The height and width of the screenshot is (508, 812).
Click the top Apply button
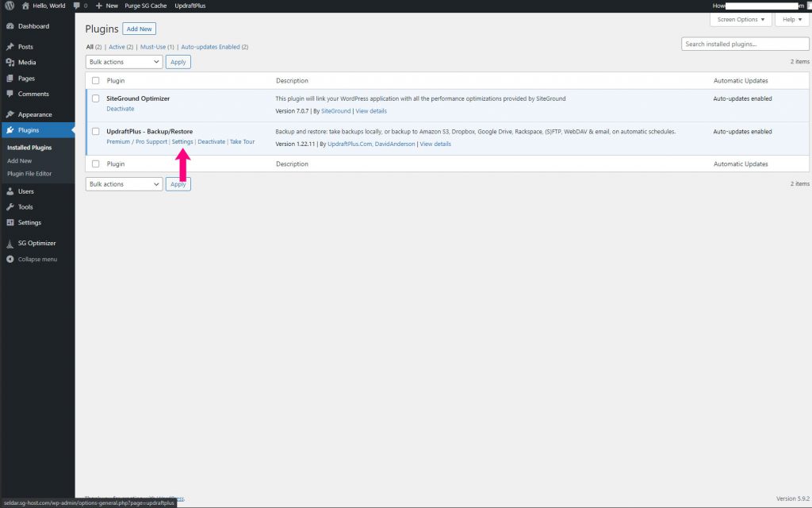tap(178, 62)
